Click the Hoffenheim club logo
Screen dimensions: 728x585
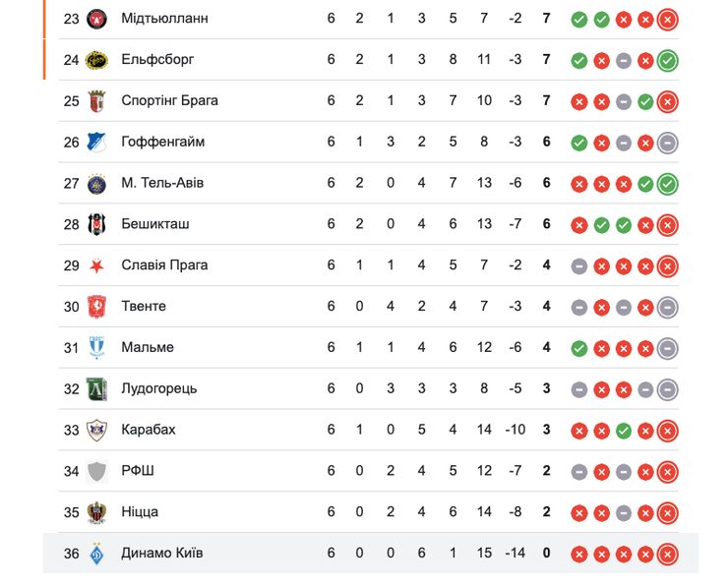tap(96, 142)
